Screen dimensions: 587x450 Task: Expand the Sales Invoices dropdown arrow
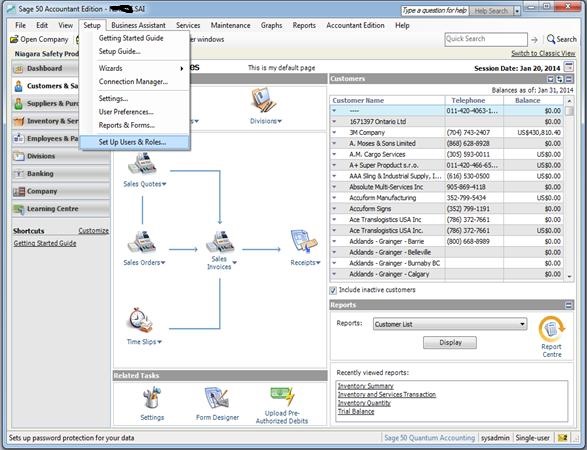tap(234, 262)
